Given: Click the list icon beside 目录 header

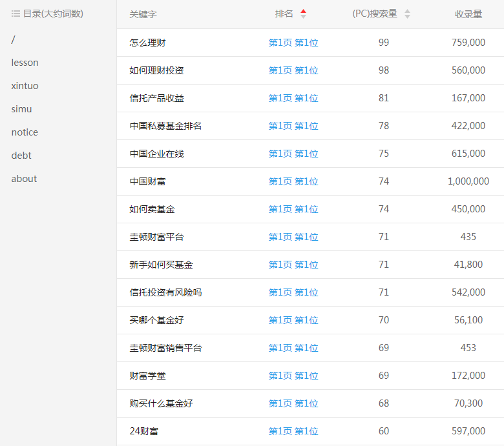Looking at the screenshot, I should [x=16, y=14].
